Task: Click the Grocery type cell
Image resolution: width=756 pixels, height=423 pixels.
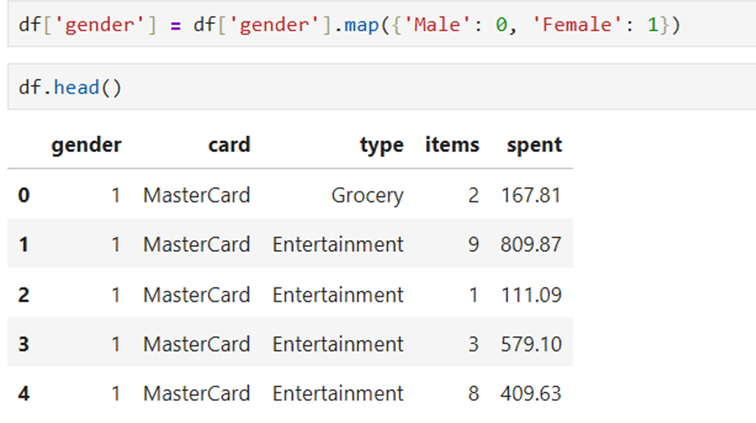Action: tap(367, 196)
